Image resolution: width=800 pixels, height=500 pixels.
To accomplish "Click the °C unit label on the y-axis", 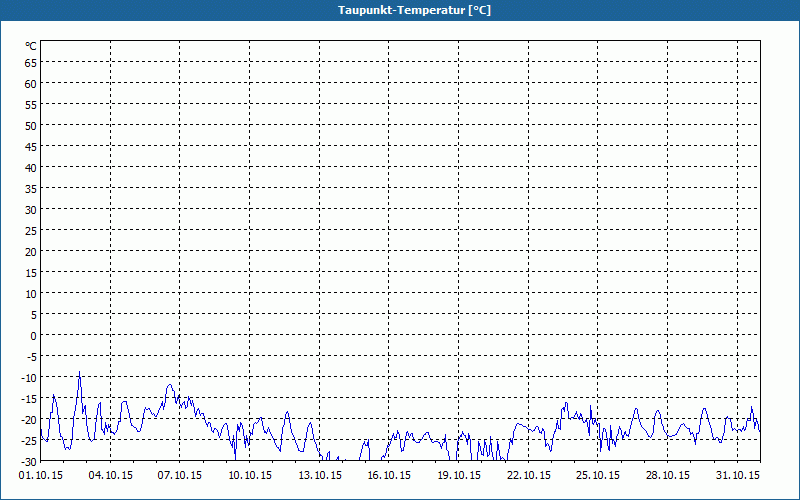I will [31, 46].
